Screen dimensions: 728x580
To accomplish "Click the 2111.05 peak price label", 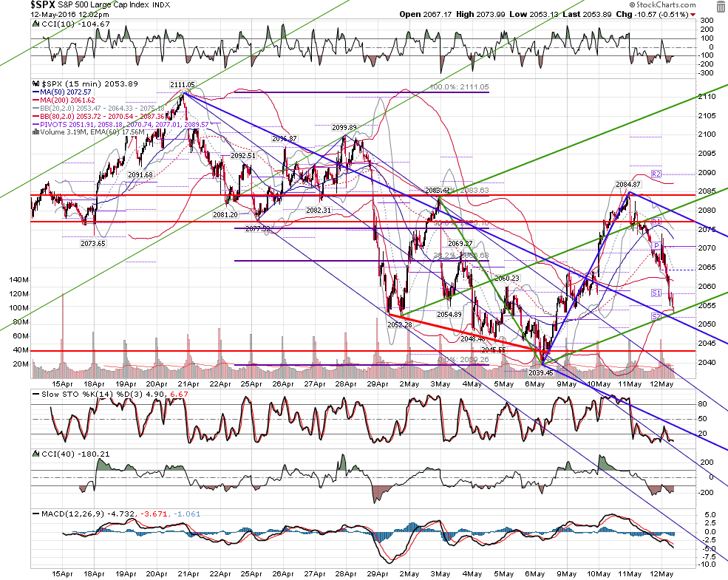I will (183, 84).
